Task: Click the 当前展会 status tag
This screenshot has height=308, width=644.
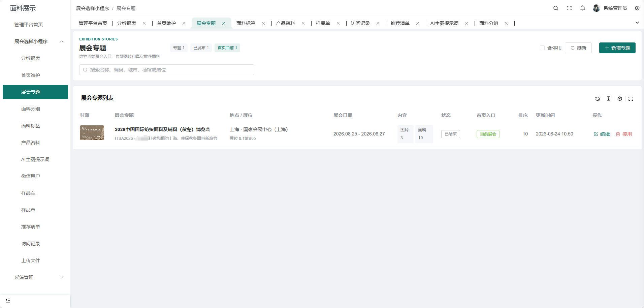Action: tap(488, 134)
